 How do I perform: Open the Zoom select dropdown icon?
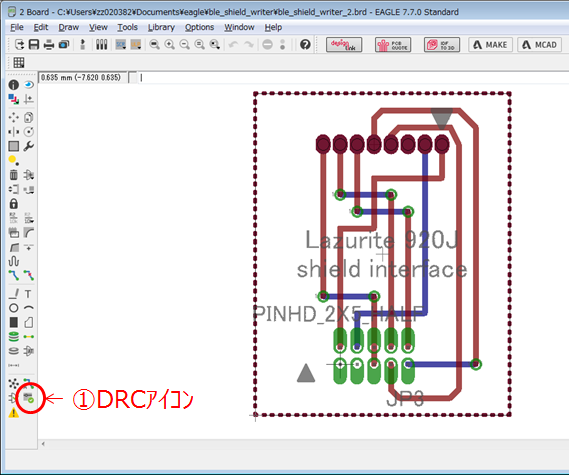click(x=215, y=44)
